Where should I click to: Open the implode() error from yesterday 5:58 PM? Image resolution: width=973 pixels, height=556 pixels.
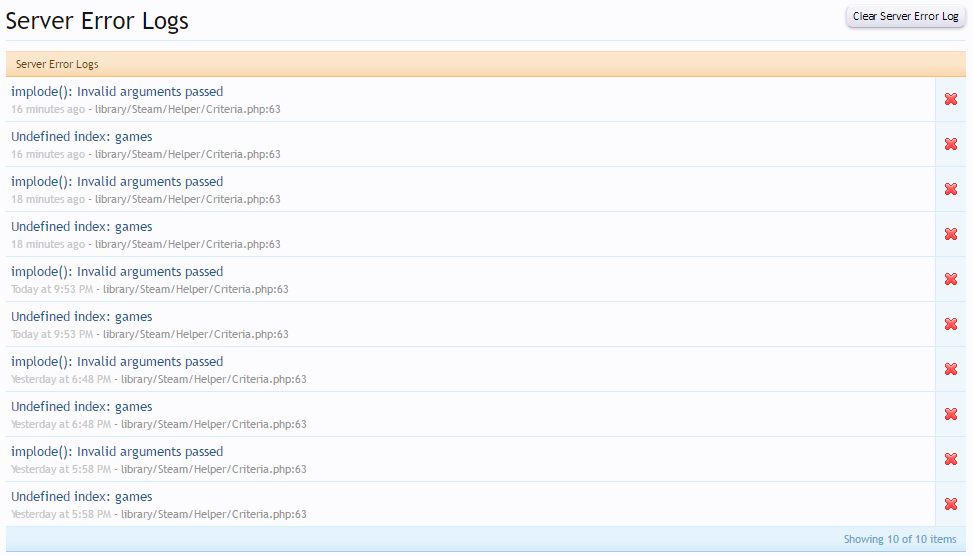pos(117,452)
